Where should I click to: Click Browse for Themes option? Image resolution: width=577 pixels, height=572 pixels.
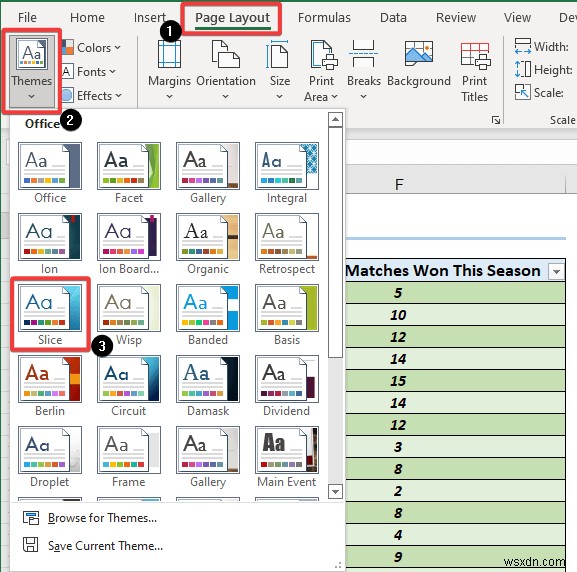tap(90, 518)
